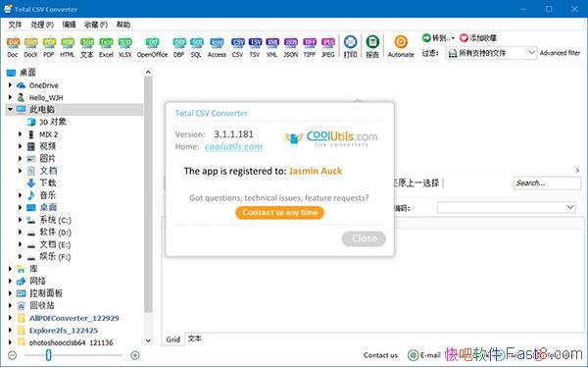The width and height of the screenshot is (588, 368).
Task: Open the 编辑 menu
Action: (x=69, y=25)
